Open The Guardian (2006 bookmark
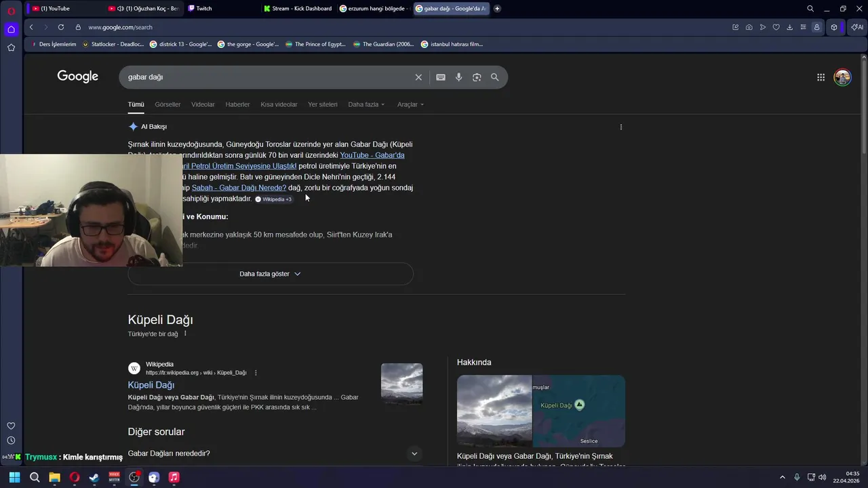The height and width of the screenshot is (488, 868). tap(383, 44)
